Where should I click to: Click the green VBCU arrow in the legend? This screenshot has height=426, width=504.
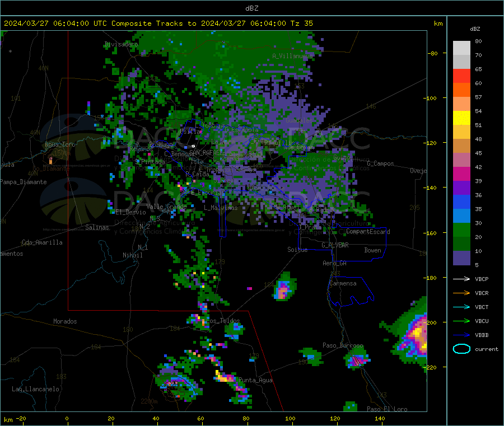point(461,321)
